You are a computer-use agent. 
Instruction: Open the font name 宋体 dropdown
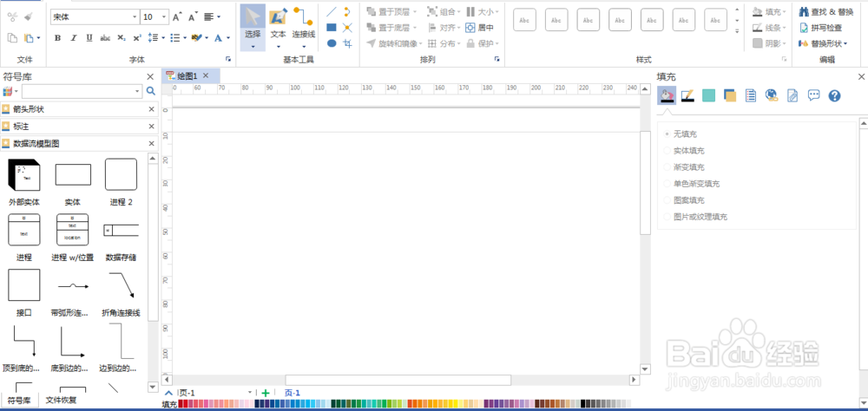(135, 17)
